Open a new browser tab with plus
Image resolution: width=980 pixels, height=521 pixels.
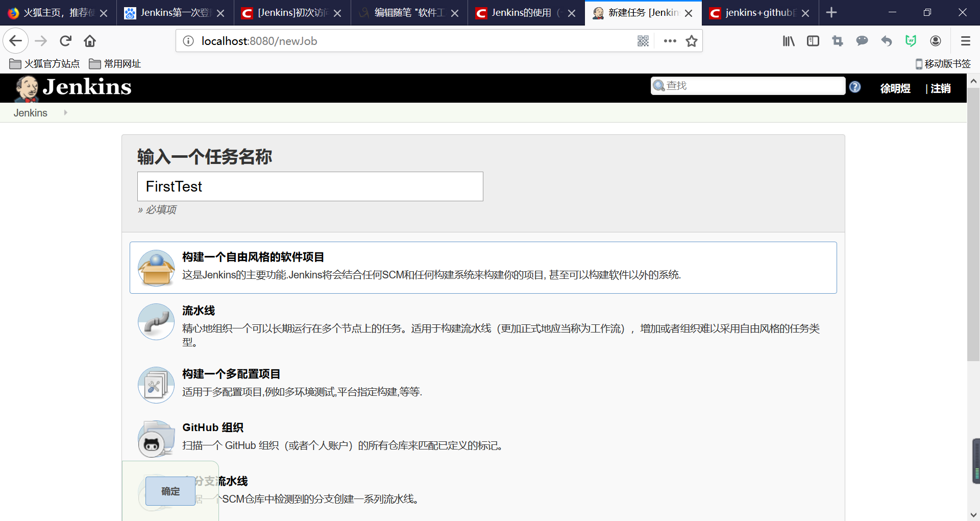coord(831,12)
